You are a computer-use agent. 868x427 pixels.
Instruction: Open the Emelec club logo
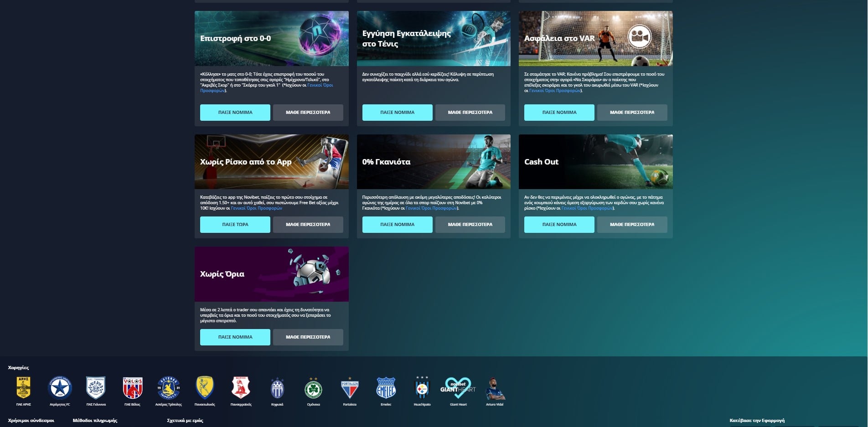point(386,388)
